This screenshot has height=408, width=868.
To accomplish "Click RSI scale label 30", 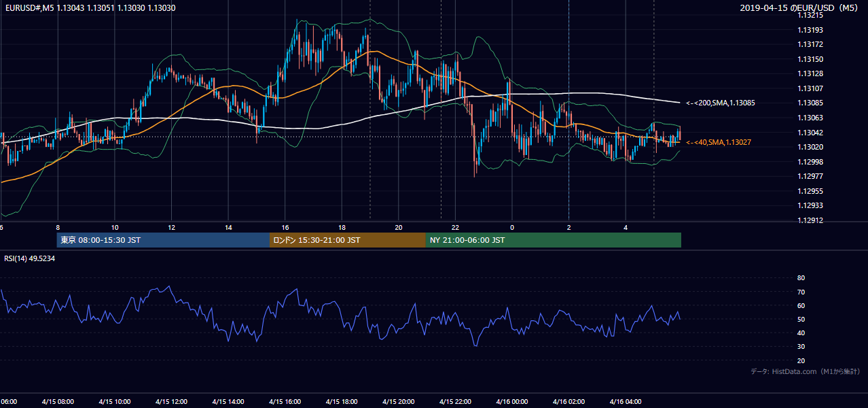I will click(x=801, y=347).
